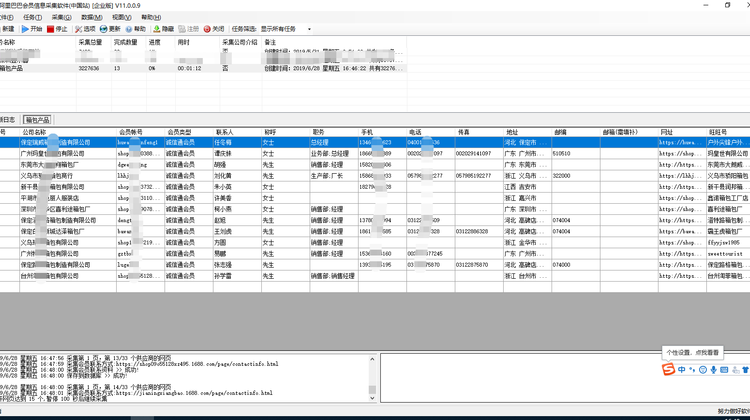750x420 pixels.
Task: Click the log panel scroll down arrow
Action: (373, 398)
